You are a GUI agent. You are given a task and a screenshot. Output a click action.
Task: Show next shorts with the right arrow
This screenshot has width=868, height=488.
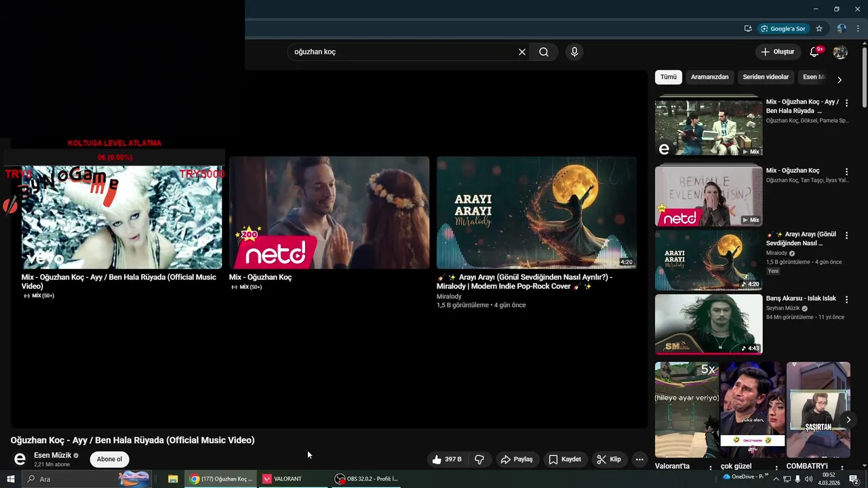point(848,420)
